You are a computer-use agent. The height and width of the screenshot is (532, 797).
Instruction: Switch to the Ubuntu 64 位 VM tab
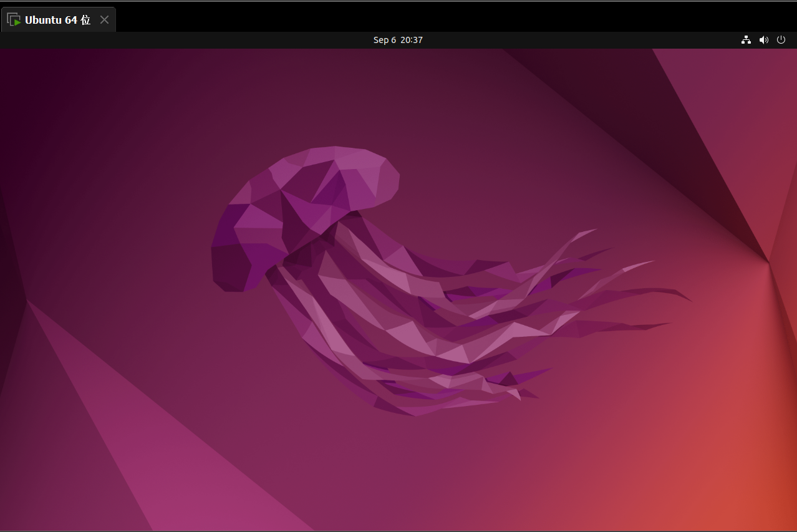pos(58,20)
